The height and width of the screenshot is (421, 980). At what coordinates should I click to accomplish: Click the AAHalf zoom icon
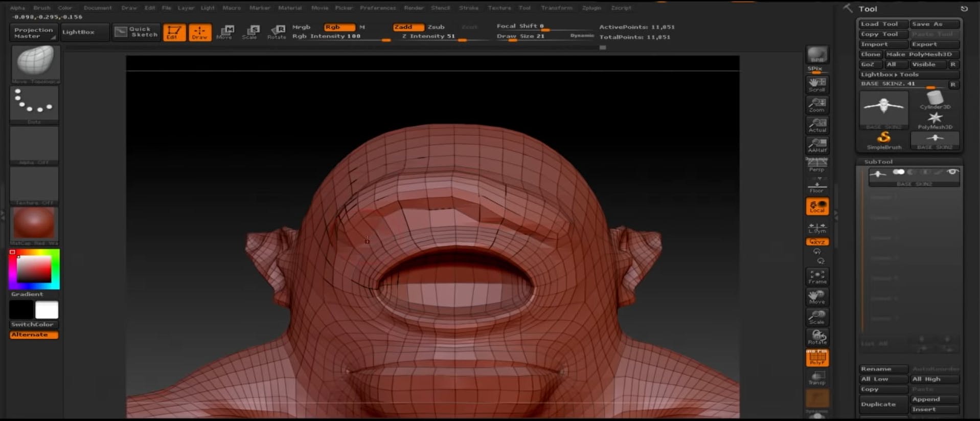tap(817, 145)
